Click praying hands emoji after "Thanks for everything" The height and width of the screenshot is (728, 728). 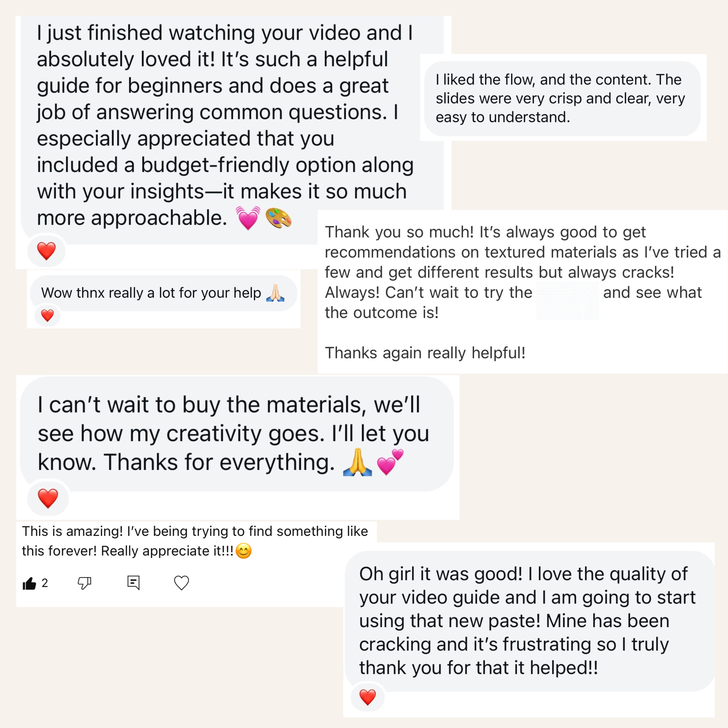[x=357, y=462]
